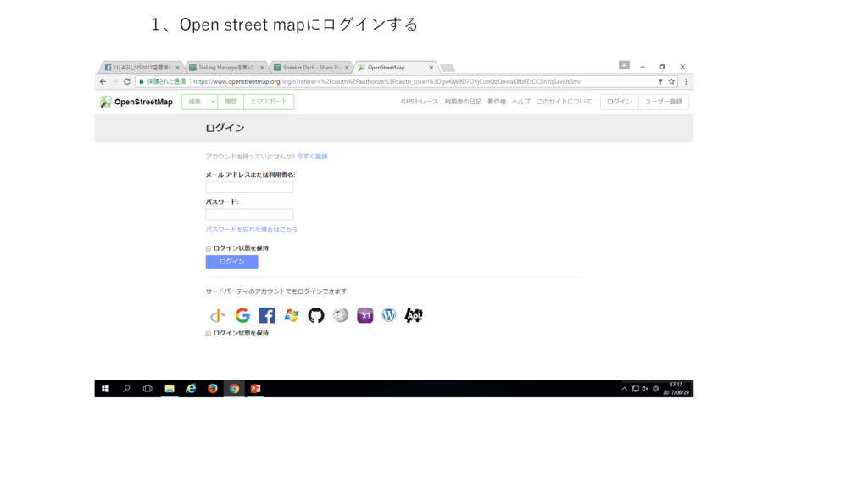Image resolution: width=868 pixels, height=488 pixels.
Task: Open the saved password key icon
Action: coord(660,81)
